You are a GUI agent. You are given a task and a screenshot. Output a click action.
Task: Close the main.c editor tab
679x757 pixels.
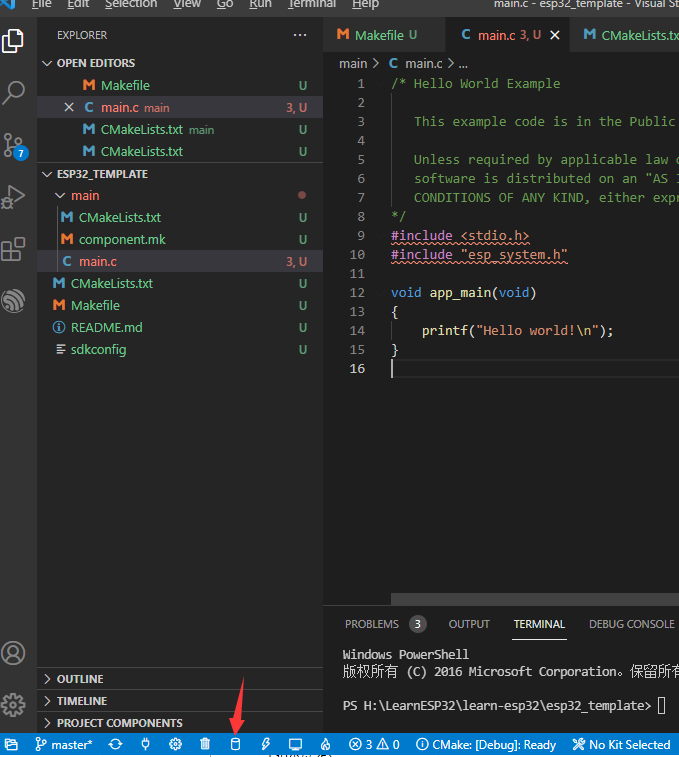coord(555,35)
